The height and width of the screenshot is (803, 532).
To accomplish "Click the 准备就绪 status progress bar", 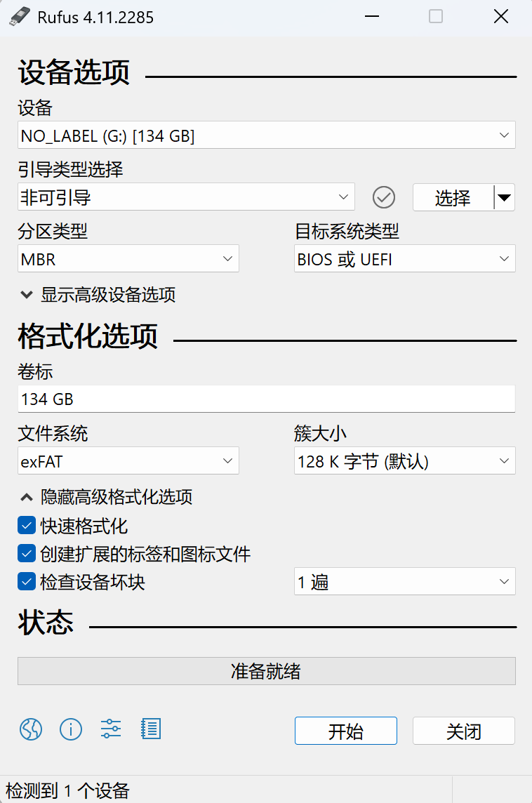I will click(266, 671).
